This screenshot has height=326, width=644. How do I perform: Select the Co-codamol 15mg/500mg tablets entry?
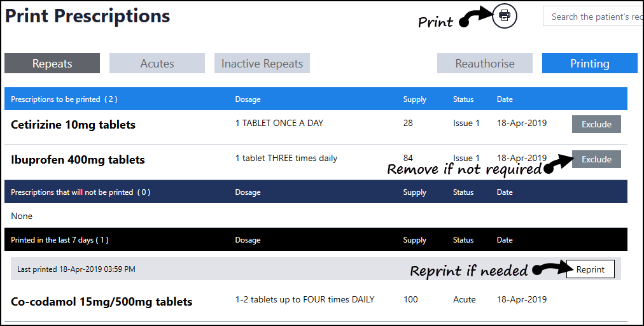coord(102,301)
